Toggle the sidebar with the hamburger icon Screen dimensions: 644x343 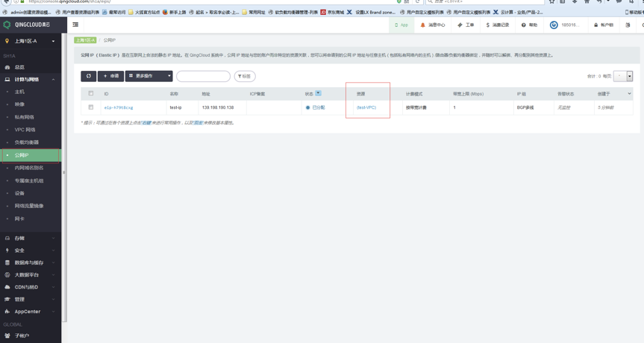(75, 25)
